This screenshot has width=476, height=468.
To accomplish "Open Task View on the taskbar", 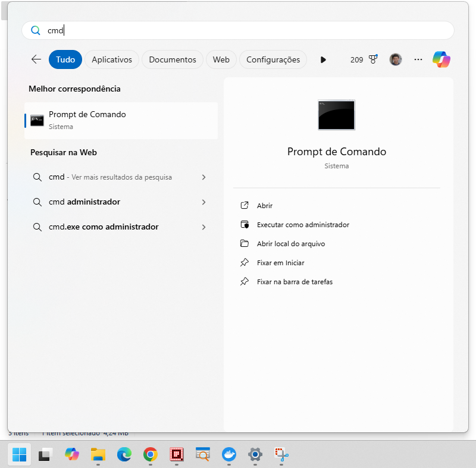I will tap(45, 454).
